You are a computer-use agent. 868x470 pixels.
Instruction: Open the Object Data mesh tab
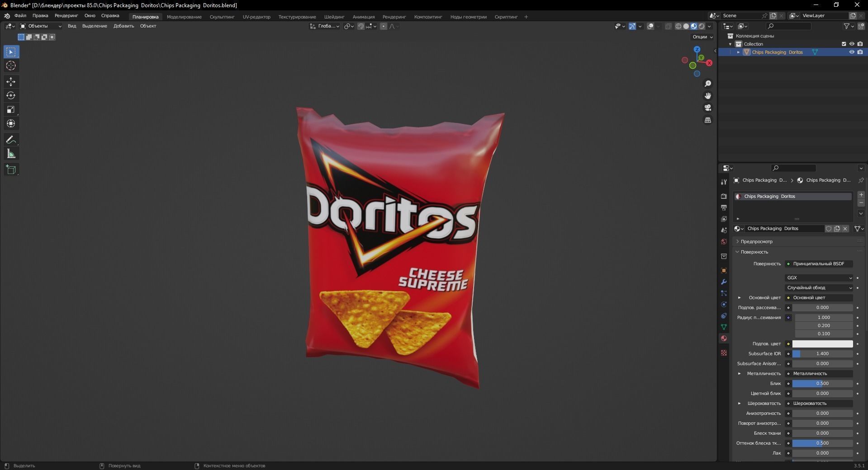724,327
